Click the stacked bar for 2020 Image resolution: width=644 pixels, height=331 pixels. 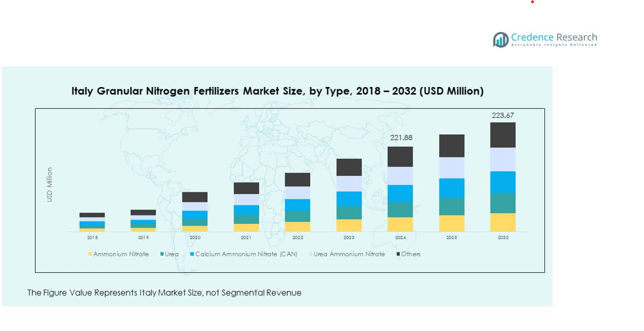coord(195,211)
